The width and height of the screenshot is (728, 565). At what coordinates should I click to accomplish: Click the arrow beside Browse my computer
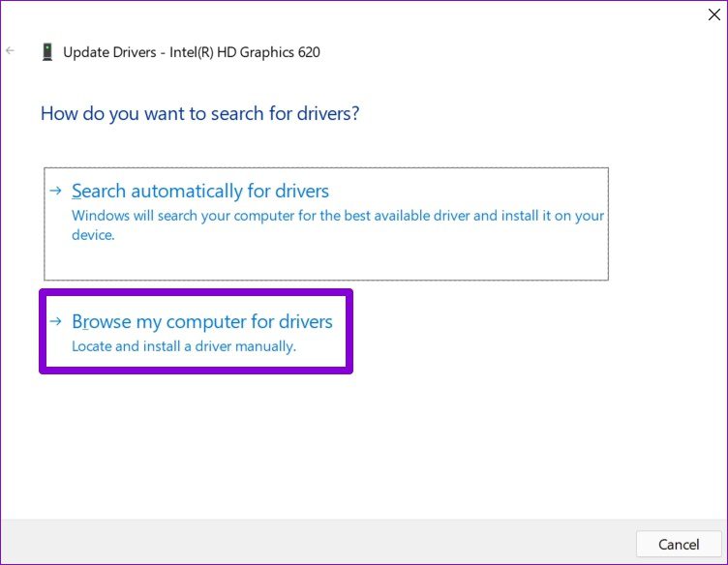pos(56,322)
